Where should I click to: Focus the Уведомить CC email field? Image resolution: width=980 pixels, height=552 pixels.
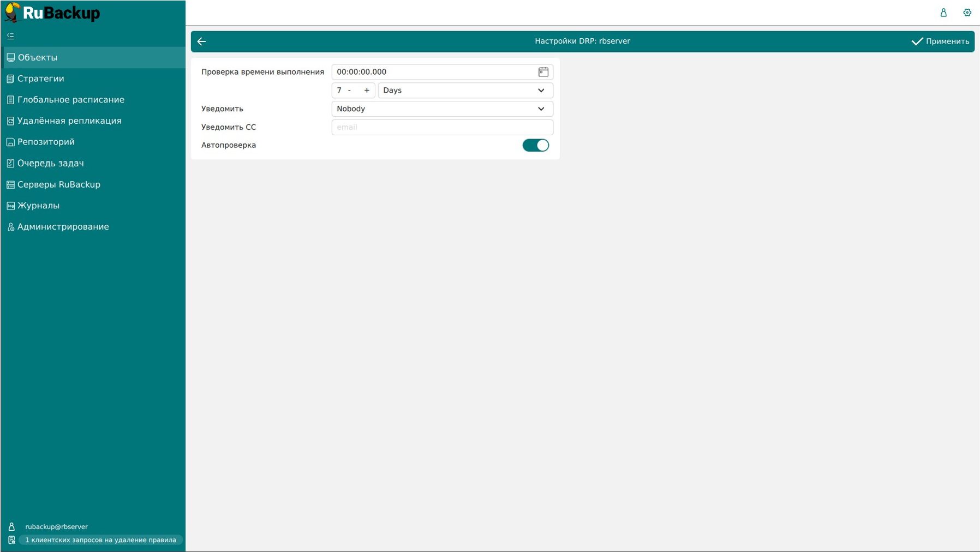(x=442, y=127)
